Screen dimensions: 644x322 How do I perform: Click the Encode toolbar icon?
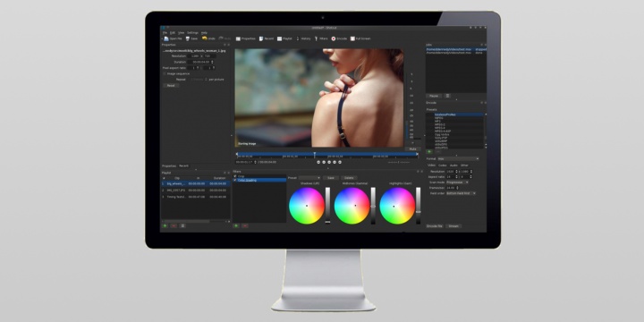pos(334,38)
